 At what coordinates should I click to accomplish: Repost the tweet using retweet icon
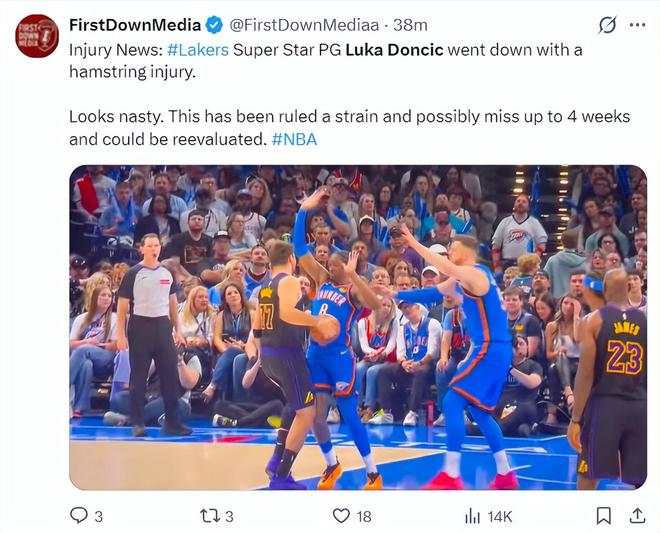[211, 515]
